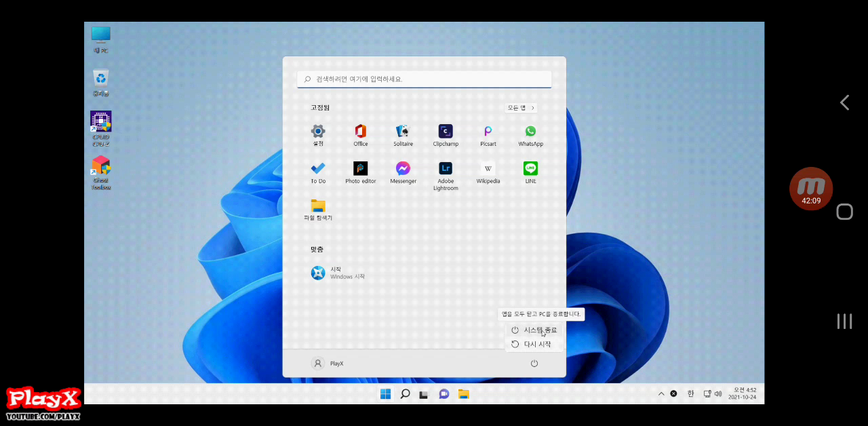
Task: Open the Wikipedia app
Action: point(488,172)
